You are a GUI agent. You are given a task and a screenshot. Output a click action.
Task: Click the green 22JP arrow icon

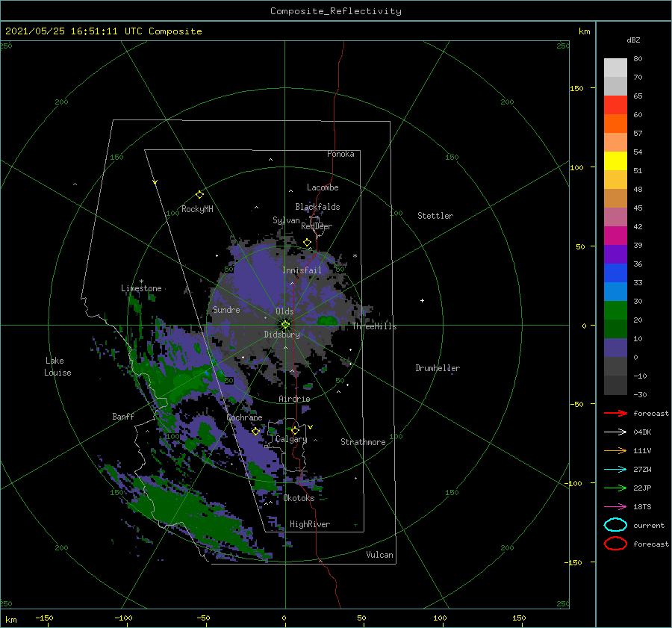tap(615, 488)
